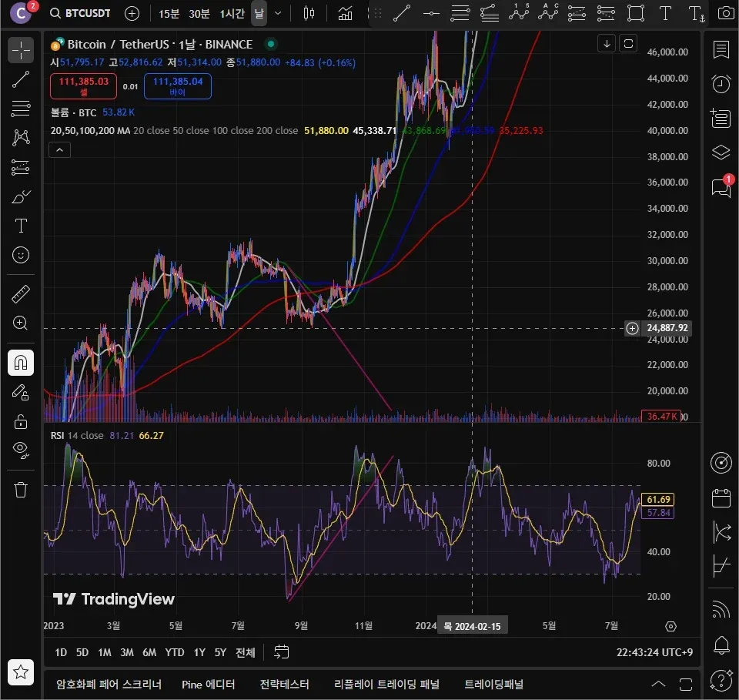The height and width of the screenshot is (700, 739).
Task: Click the red 111,385.03 sell button
Action: tap(83, 86)
